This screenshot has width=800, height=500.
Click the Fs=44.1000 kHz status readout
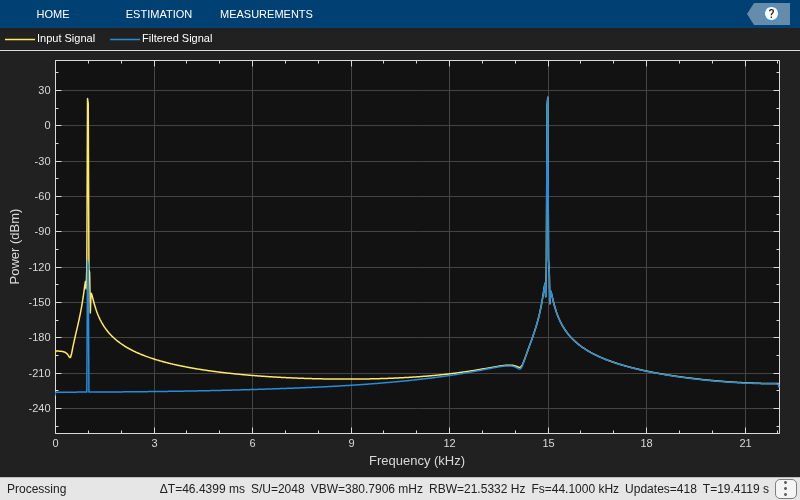coord(575,489)
